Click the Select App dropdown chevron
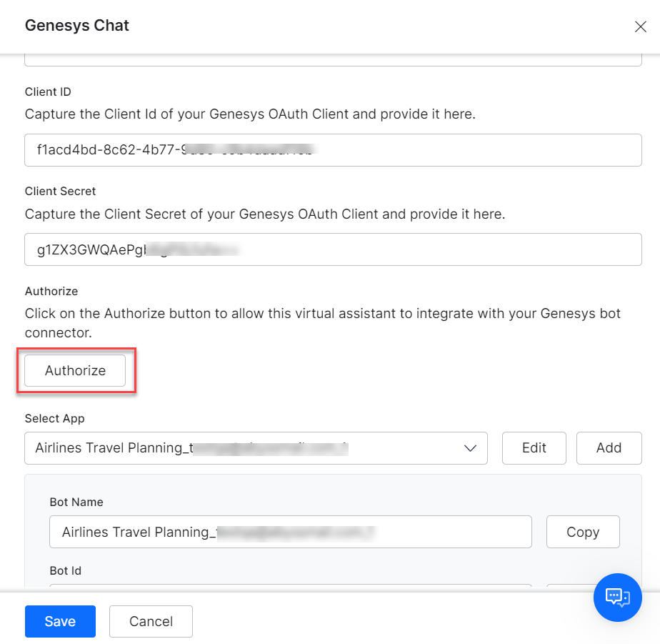This screenshot has height=644, width=660. [470, 448]
